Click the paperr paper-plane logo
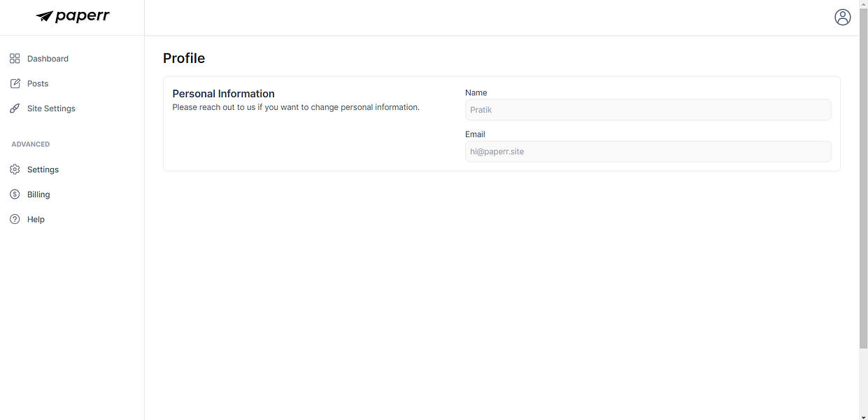868x420 pixels. (73, 16)
